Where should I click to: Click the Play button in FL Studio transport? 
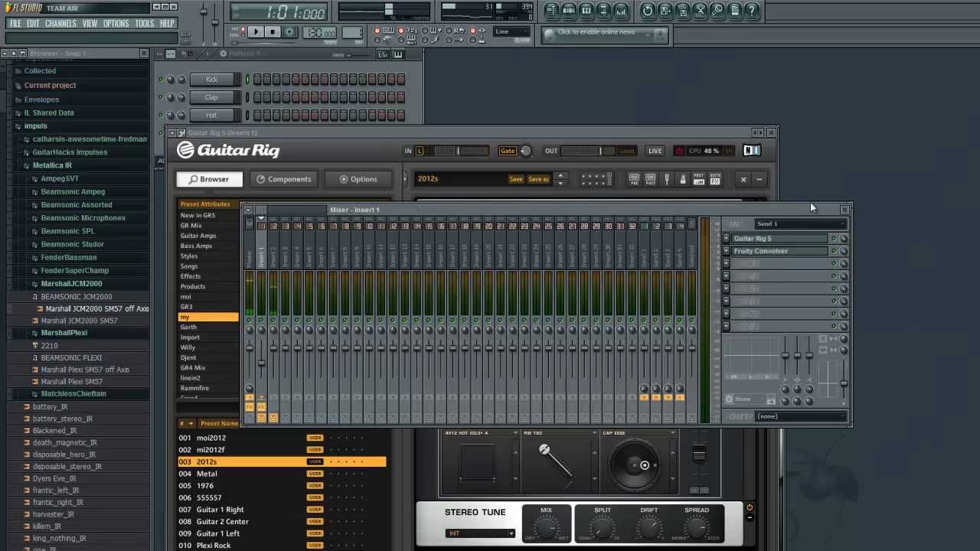[x=256, y=32]
